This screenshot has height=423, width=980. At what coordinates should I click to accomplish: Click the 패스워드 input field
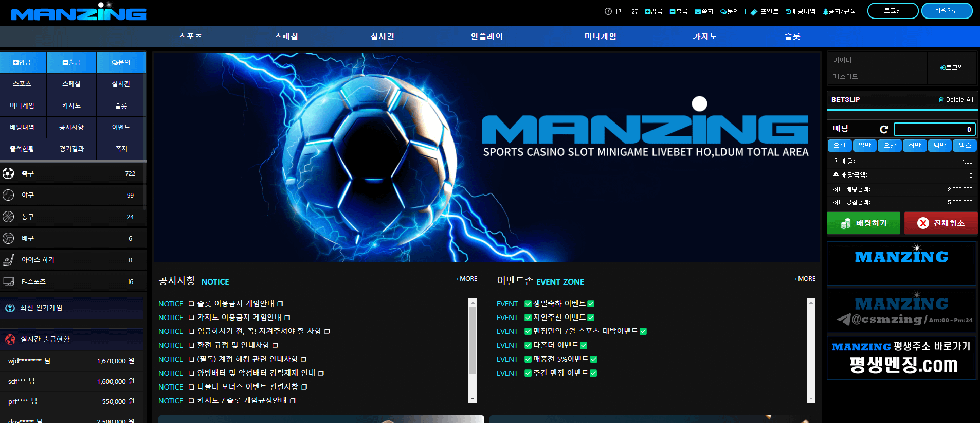pyautogui.click(x=878, y=76)
